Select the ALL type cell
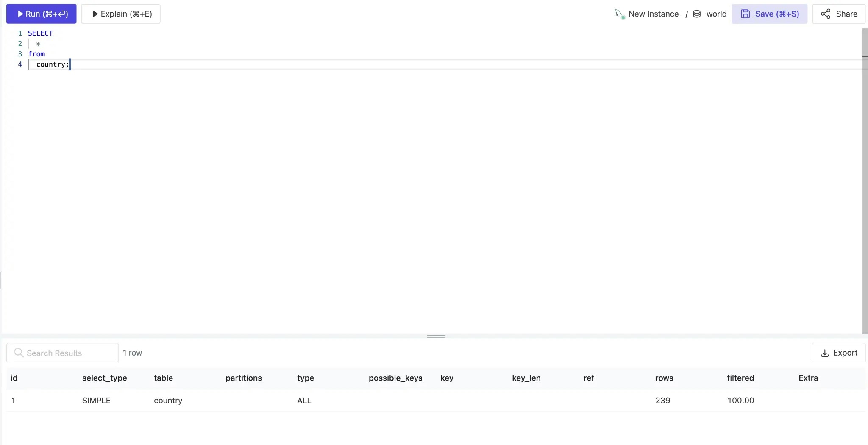The image size is (868, 445). [x=304, y=400]
